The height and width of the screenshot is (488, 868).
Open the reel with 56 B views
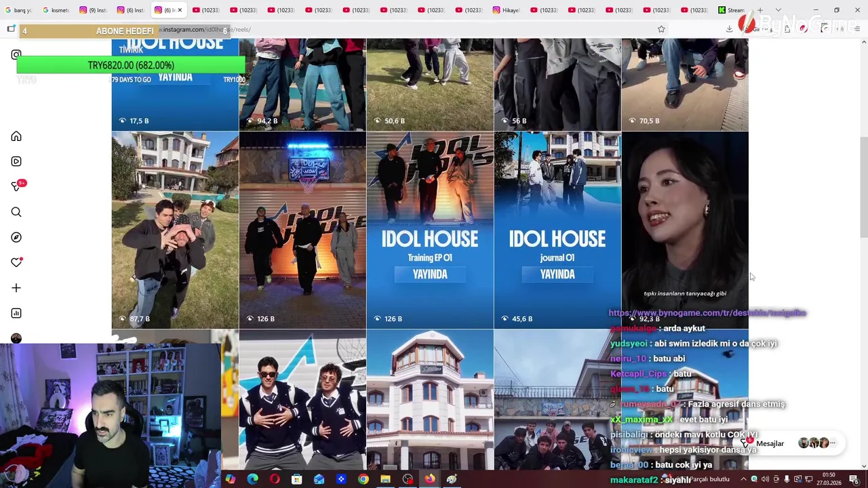click(557, 85)
